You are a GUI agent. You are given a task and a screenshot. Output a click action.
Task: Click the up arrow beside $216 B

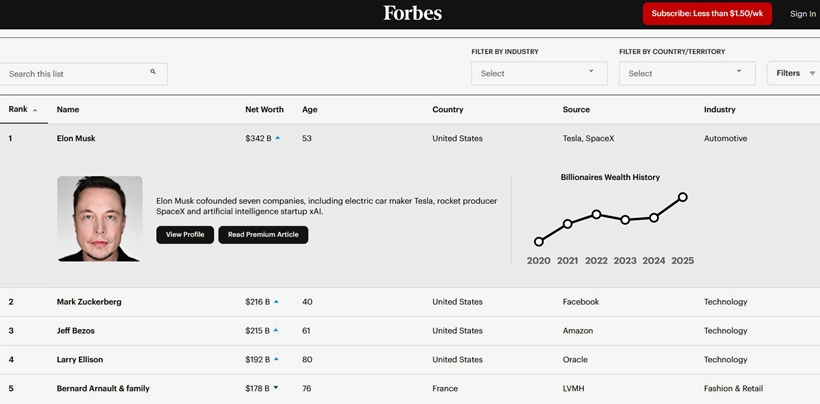tap(276, 302)
